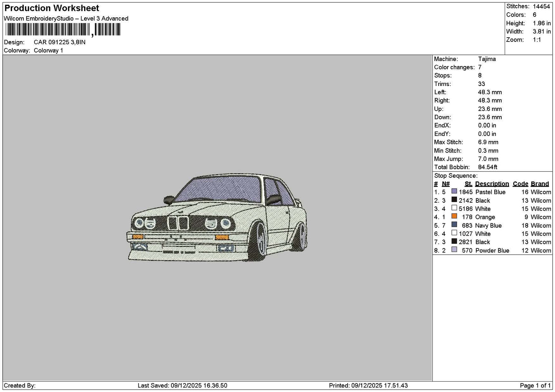The width and height of the screenshot is (555, 392).
Task: Click the 'EndY:' label
Action: tap(442, 134)
